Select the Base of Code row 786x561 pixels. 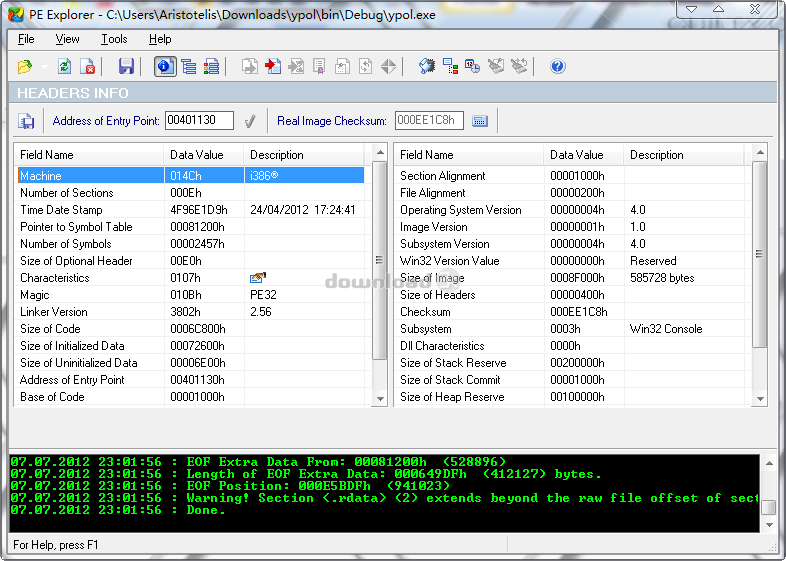pyautogui.click(x=190, y=397)
